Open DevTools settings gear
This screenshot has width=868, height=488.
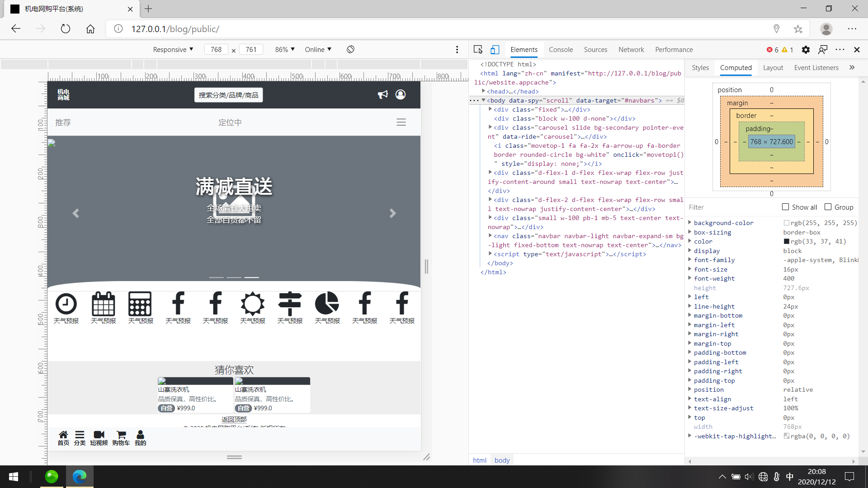pos(806,50)
